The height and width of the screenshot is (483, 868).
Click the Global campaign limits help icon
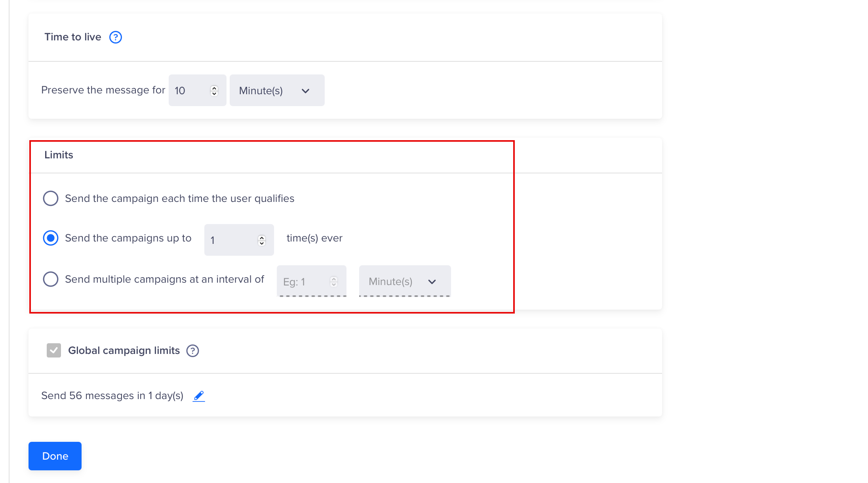pyautogui.click(x=192, y=351)
